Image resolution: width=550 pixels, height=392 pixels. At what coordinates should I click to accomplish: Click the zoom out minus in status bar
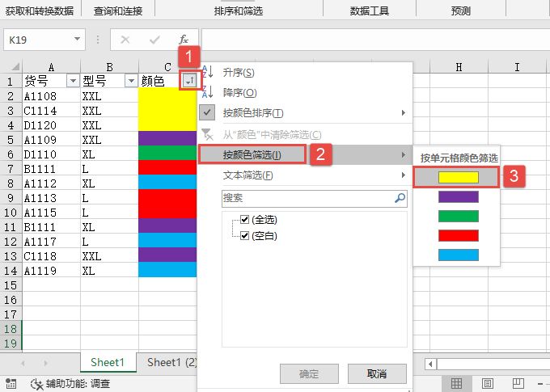[x=540, y=384]
